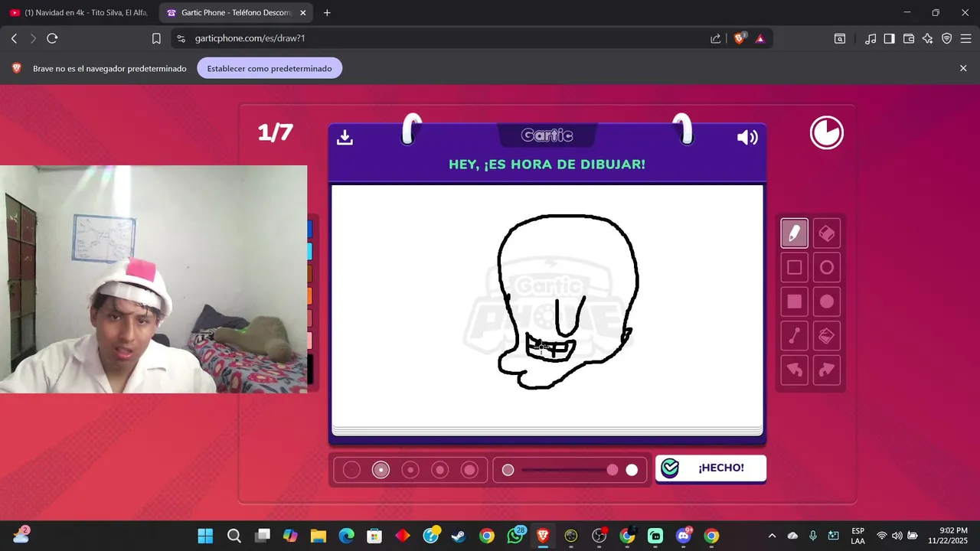980x551 pixels.
Task: Open Brave VPN shield icon
Action: coord(947,38)
